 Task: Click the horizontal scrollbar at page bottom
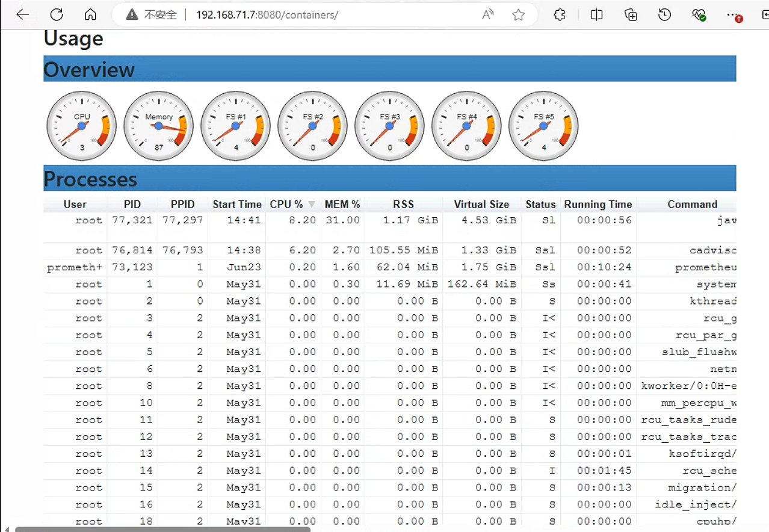tap(162, 529)
